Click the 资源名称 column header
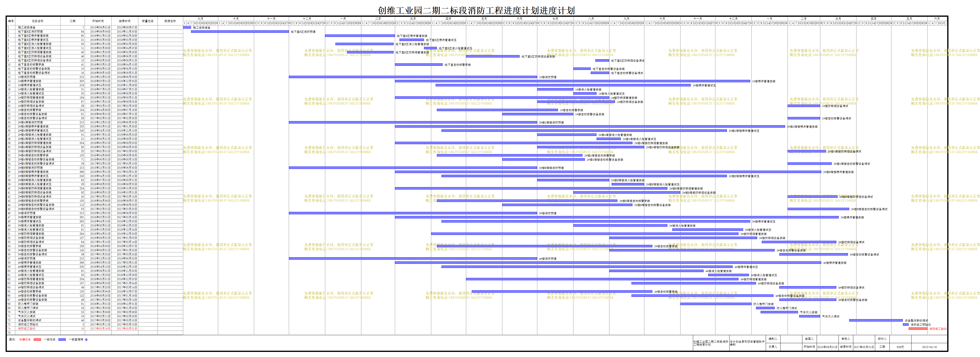The width and height of the screenshot is (980, 357). click(x=170, y=21)
